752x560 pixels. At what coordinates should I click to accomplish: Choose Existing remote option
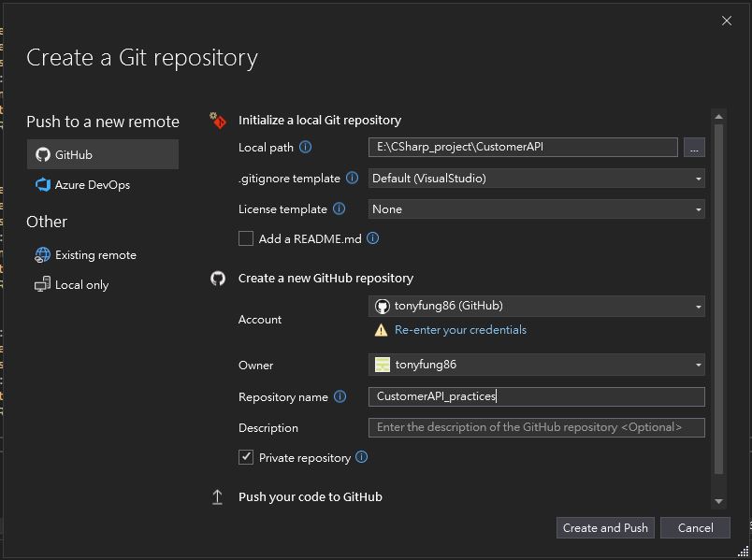point(94,255)
